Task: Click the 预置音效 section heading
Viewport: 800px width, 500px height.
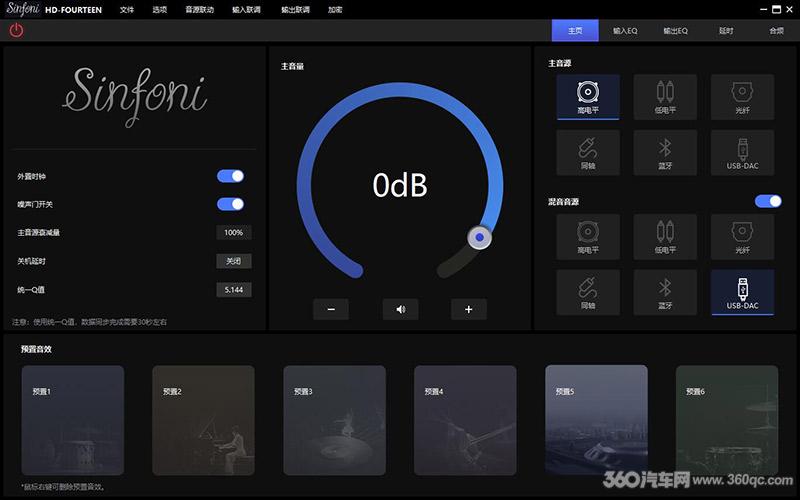Action: [36, 349]
